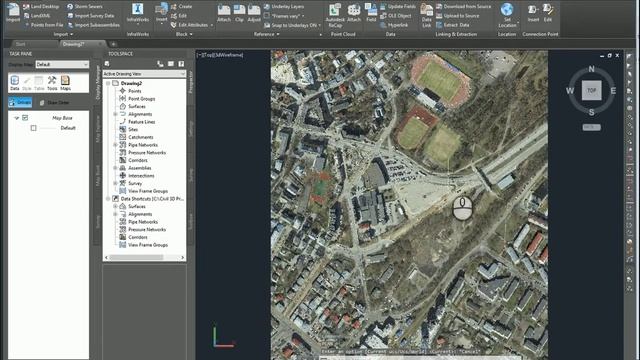
Task: Open Land Desktop import
Action: (41, 7)
